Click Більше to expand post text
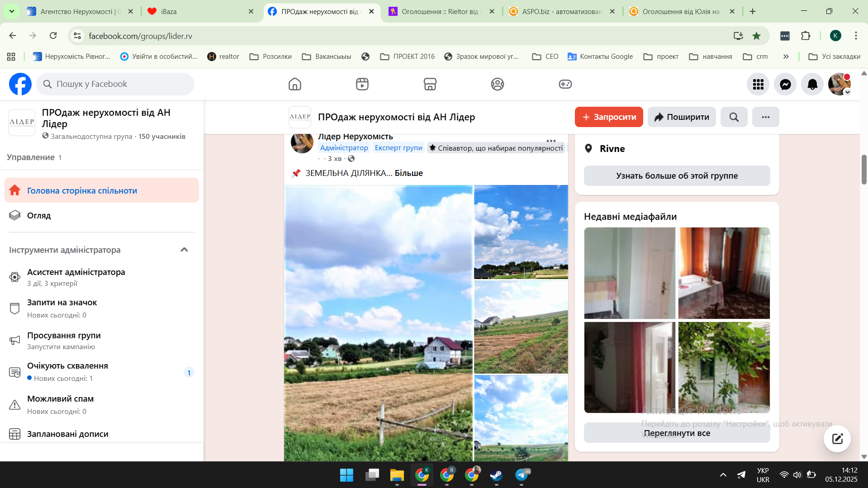Viewport: 868px width, 488px height. [x=408, y=173]
